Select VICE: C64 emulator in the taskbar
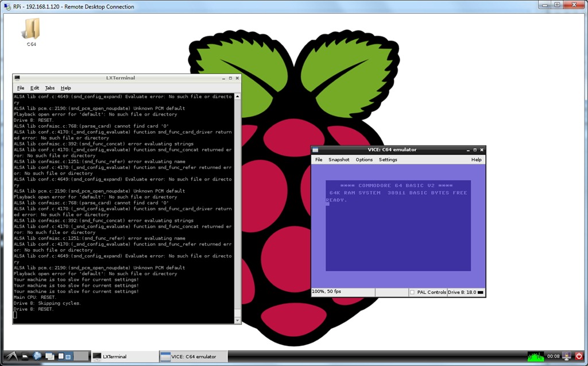The width and height of the screenshot is (588, 366). click(x=193, y=356)
